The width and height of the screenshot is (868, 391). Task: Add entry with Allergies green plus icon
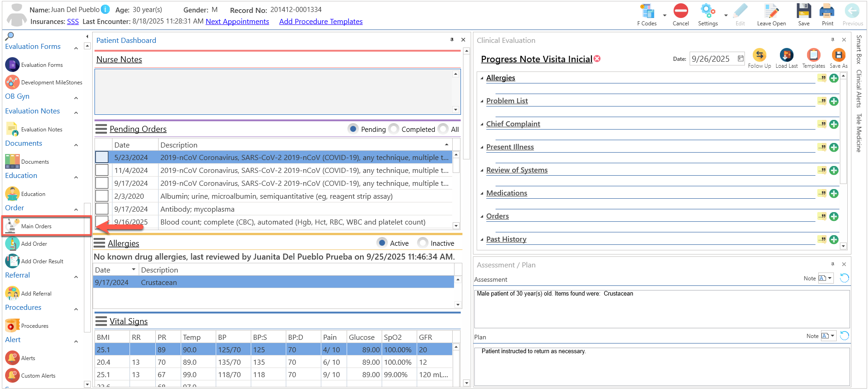click(834, 78)
